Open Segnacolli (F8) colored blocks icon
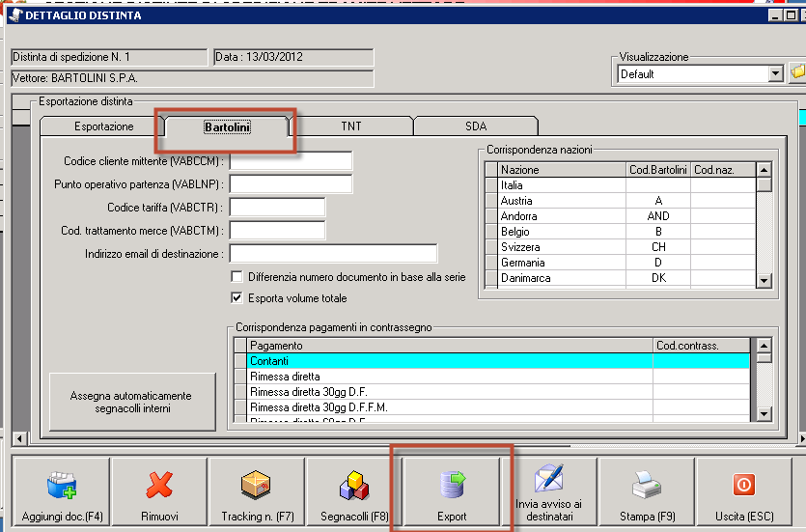The image size is (806, 532). pos(354,490)
